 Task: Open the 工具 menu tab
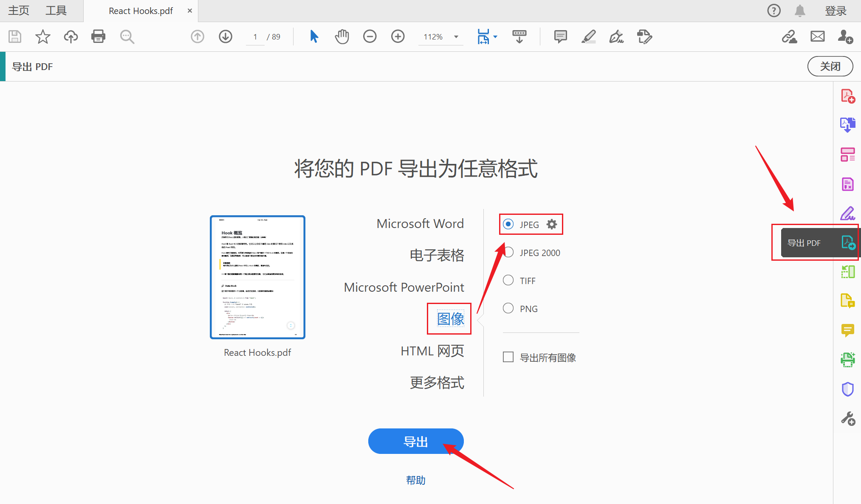click(x=56, y=11)
